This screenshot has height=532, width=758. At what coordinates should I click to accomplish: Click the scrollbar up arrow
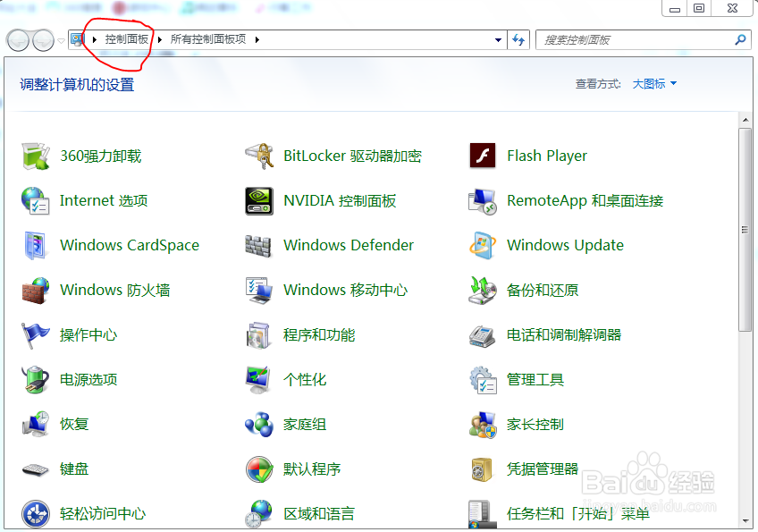tap(745, 120)
